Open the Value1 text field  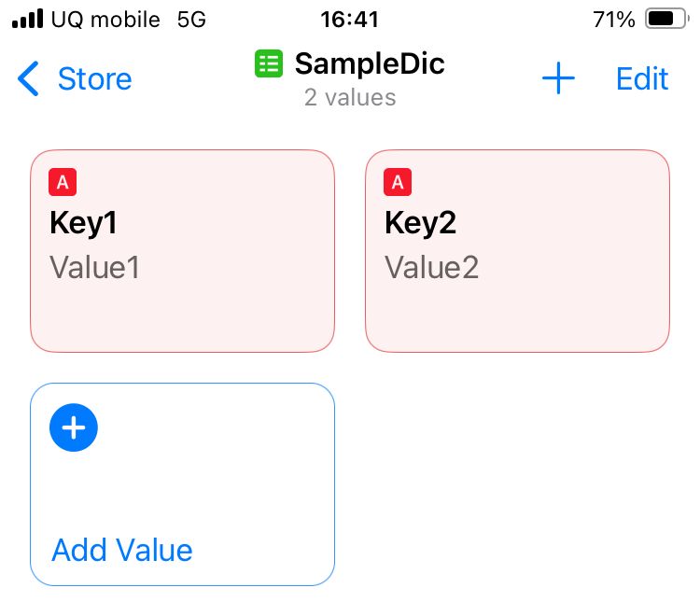click(x=94, y=268)
